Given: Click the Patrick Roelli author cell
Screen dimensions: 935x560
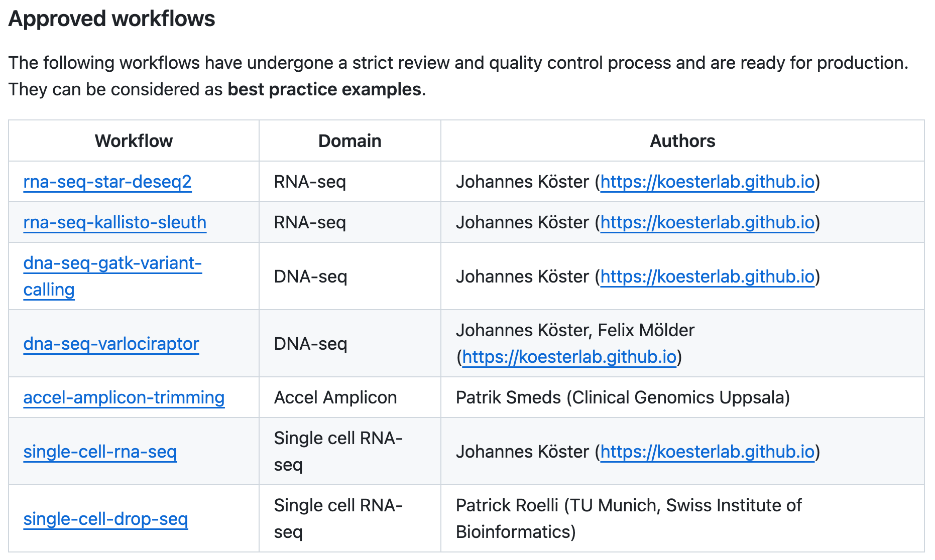Looking at the screenshot, I should (x=628, y=518).
